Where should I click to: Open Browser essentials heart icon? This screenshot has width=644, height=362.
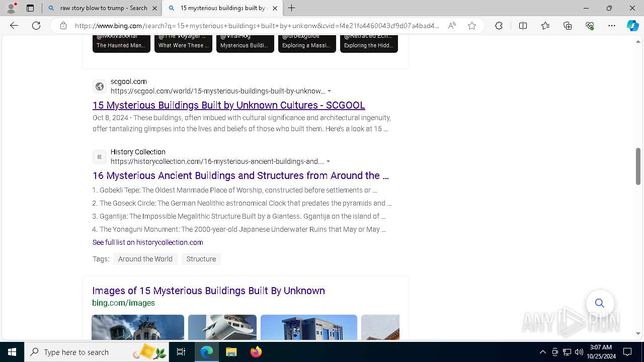click(x=590, y=26)
